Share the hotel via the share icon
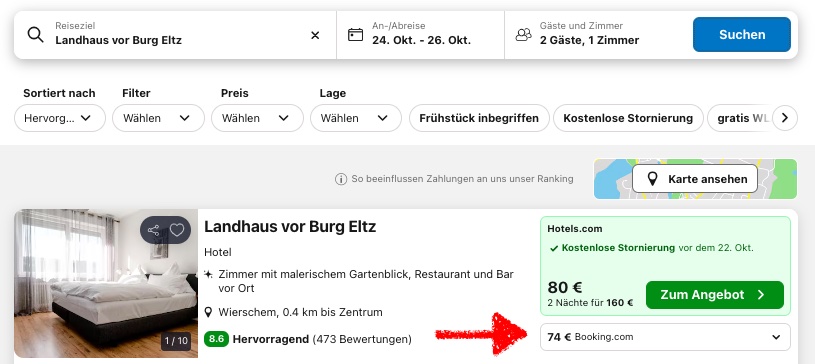 click(x=153, y=230)
